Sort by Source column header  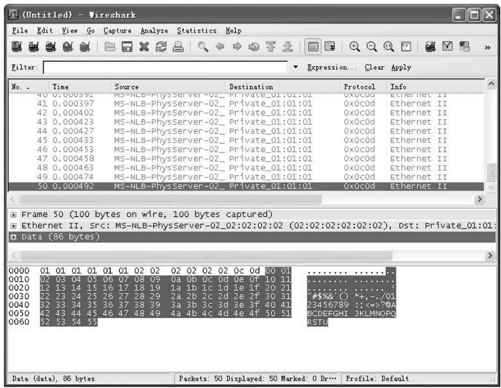170,87
